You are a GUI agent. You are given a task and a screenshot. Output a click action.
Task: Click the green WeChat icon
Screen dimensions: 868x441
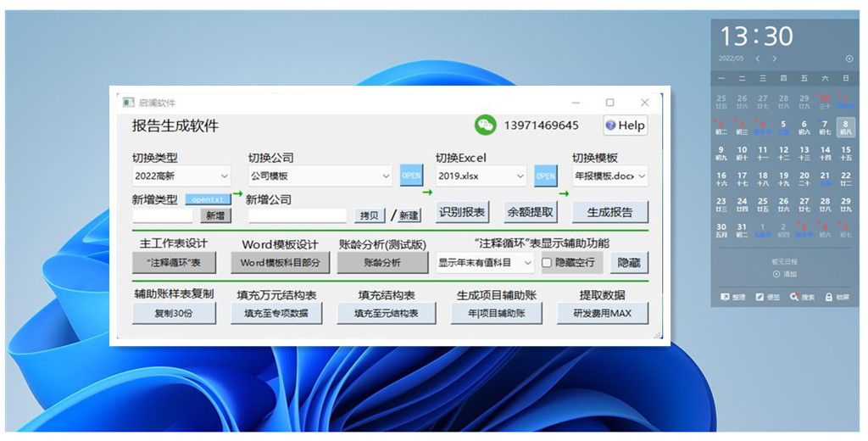[485, 125]
